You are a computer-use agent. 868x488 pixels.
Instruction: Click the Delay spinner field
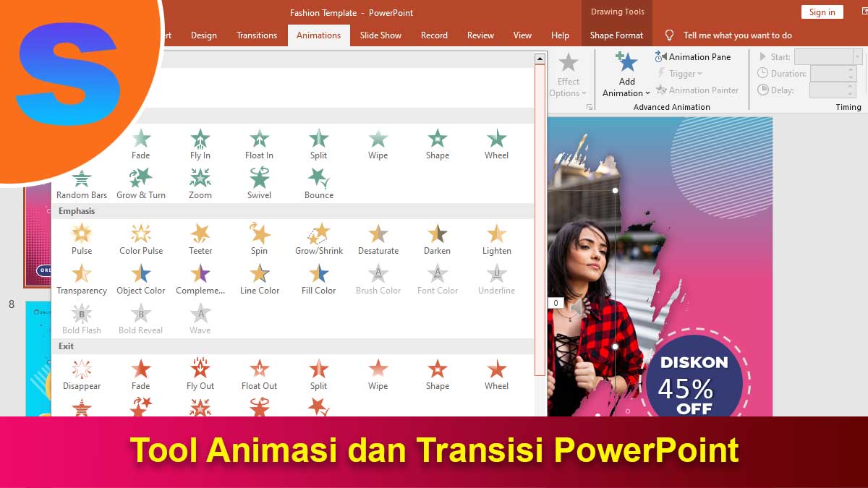[x=833, y=90]
